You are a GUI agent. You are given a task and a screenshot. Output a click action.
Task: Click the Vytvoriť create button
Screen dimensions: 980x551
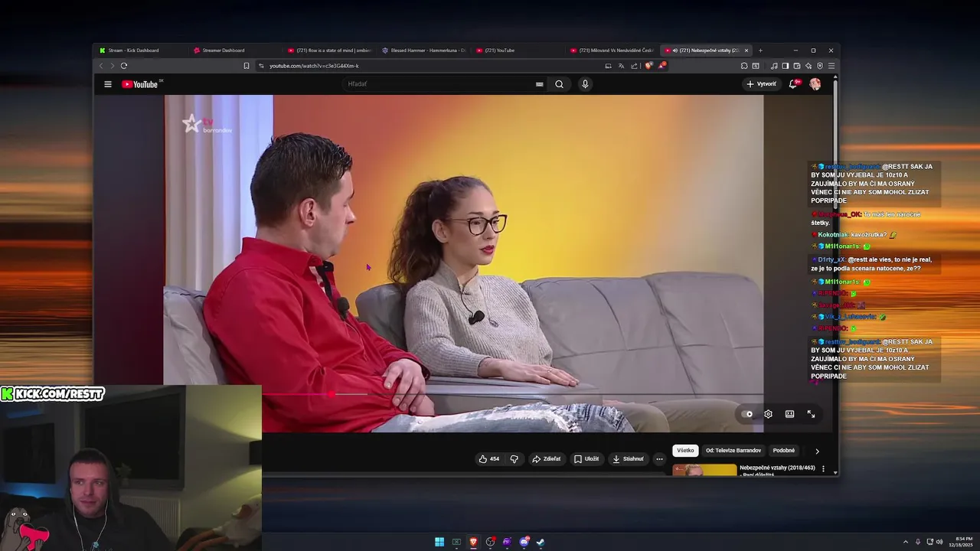point(761,84)
